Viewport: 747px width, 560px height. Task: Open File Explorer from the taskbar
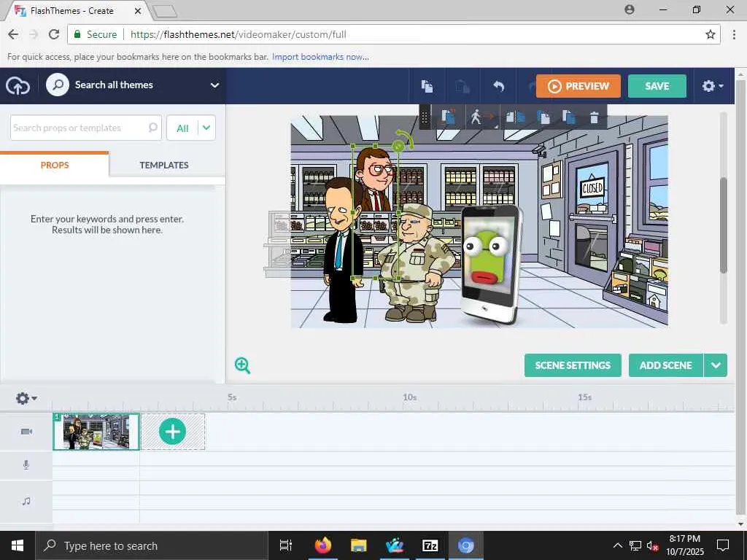coord(359,545)
